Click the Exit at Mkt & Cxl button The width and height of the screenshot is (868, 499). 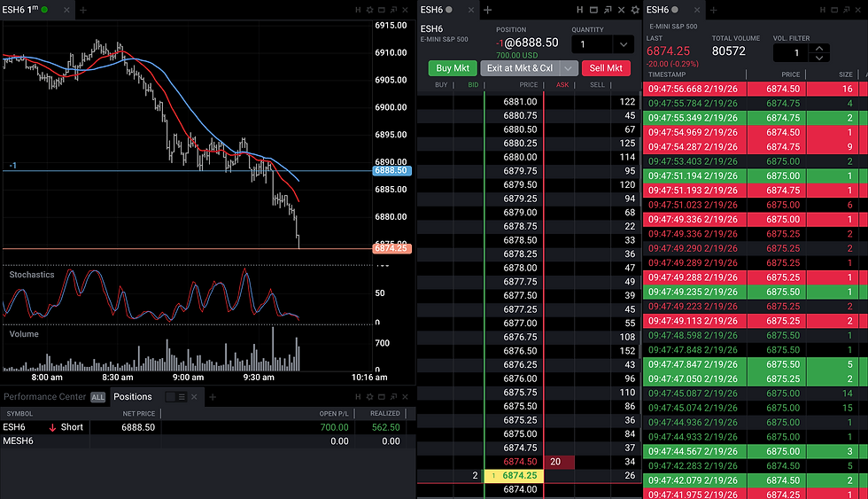tap(520, 68)
